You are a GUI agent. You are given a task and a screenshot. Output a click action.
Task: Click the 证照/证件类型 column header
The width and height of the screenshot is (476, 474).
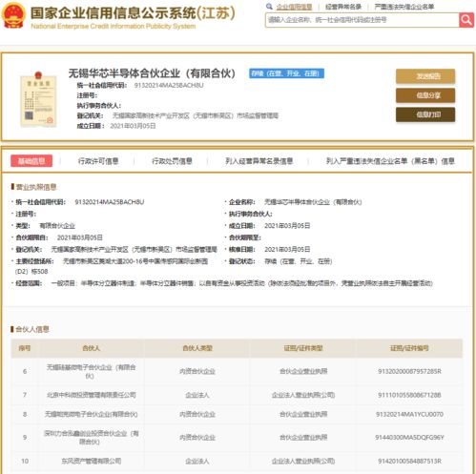tap(303, 348)
